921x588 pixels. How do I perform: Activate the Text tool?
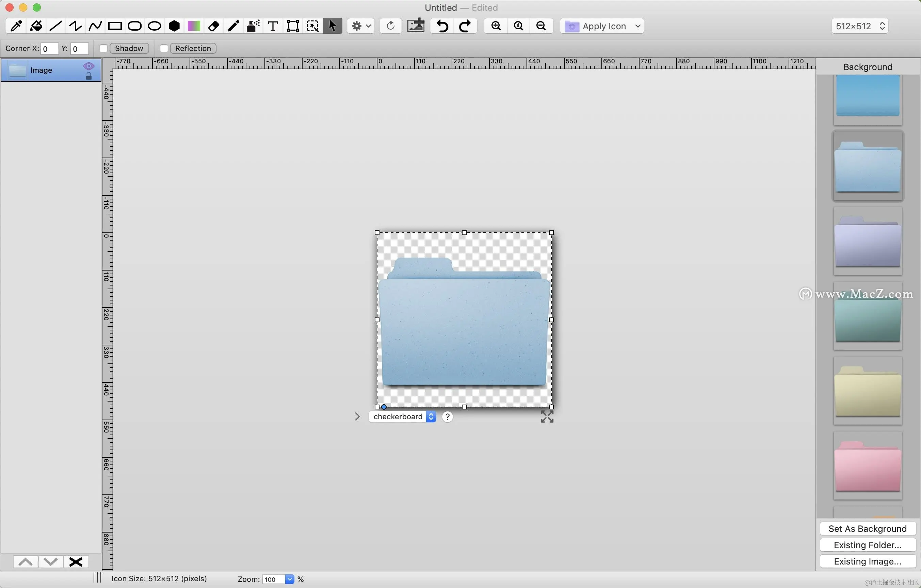(273, 26)
